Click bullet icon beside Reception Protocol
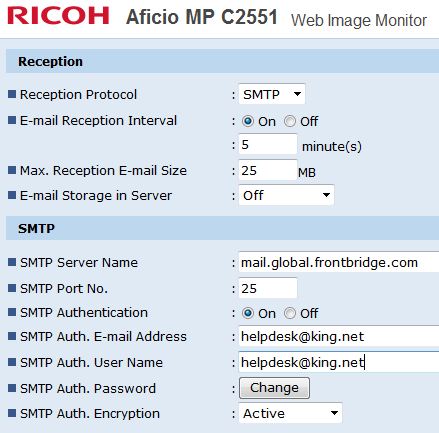 pyautogui.click(x=12, y=94)
